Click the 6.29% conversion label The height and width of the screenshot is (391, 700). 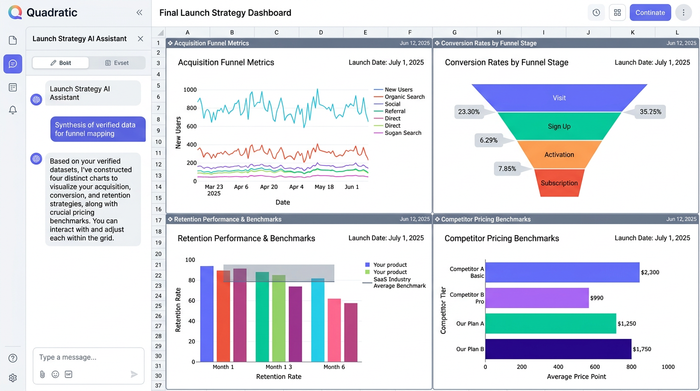coord(488,140)
